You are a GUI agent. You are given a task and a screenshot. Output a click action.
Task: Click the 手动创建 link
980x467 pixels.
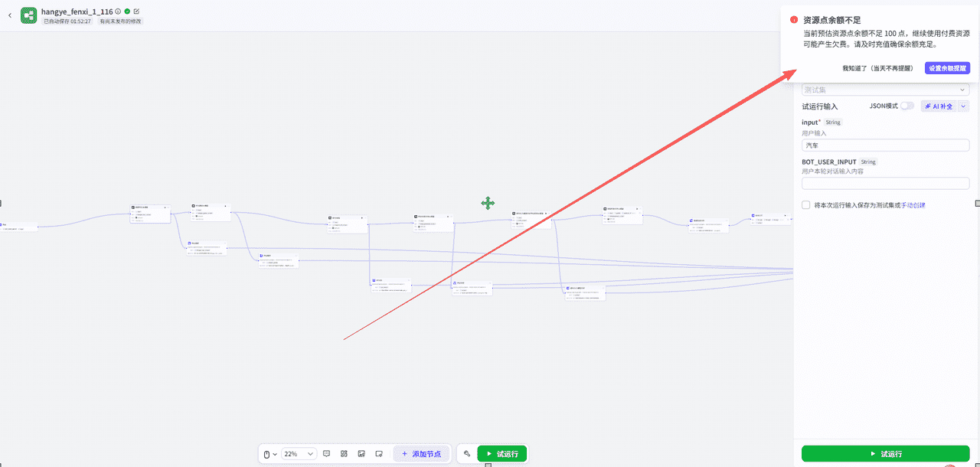pos(913,205)
